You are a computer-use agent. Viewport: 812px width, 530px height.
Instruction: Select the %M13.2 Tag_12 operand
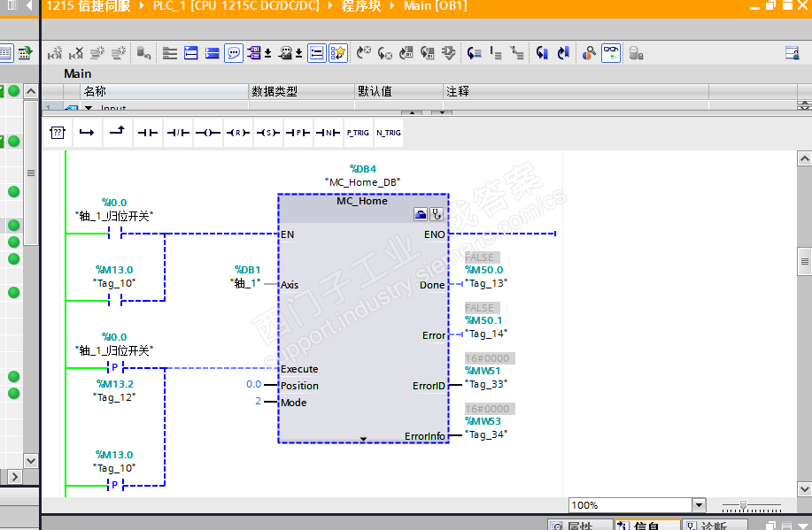pos(114,391)
